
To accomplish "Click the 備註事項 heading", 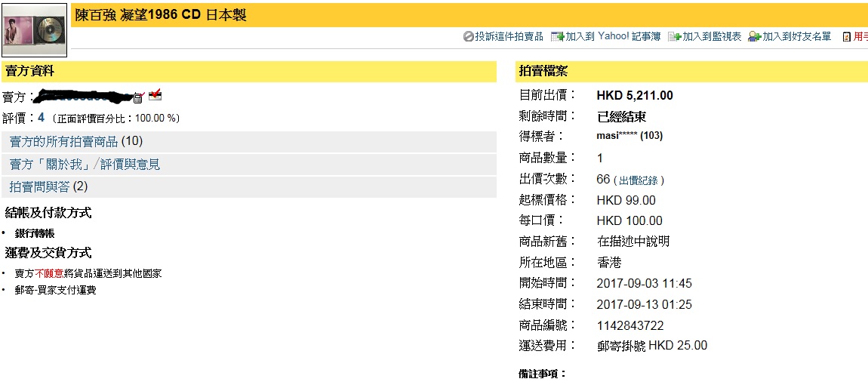I will 543,374.
